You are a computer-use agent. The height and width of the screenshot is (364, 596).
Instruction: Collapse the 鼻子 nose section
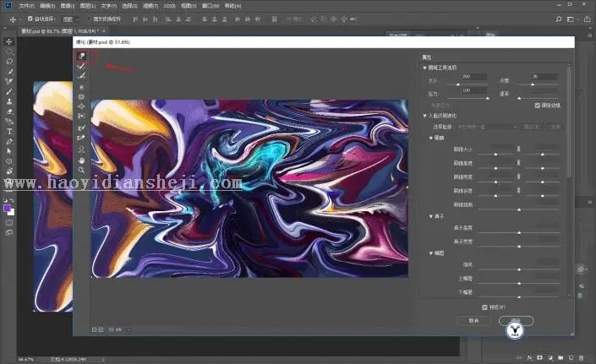(x=430, y=216)
